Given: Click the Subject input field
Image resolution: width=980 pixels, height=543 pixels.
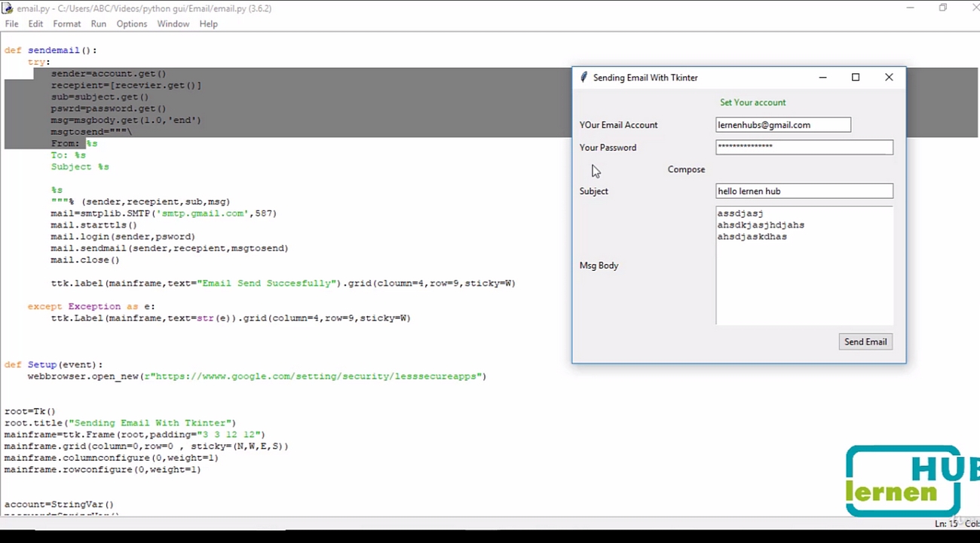Looking at the screenshot, I should point(804,192).
